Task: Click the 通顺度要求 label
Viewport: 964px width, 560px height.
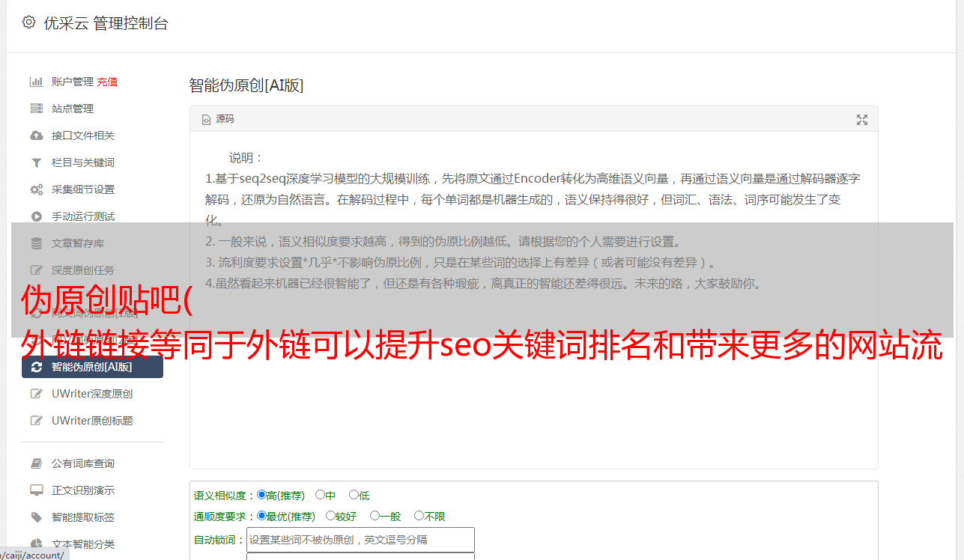Action: (x=225, y=517)
